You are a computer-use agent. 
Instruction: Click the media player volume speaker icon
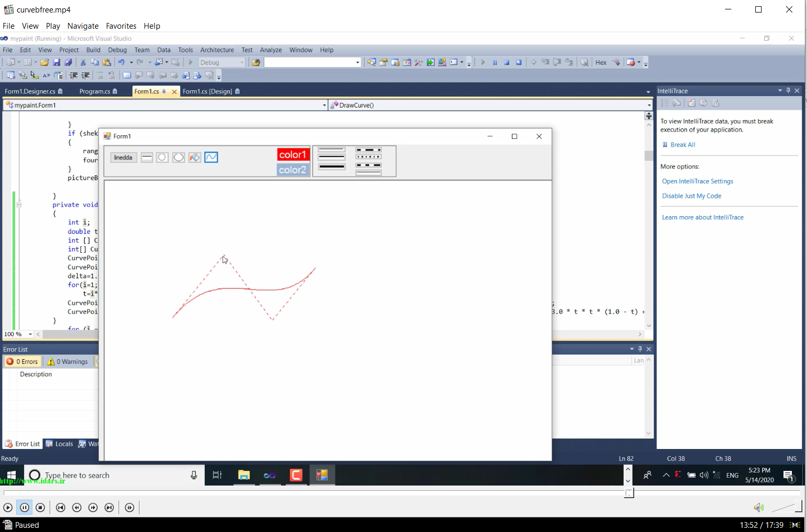758,507
